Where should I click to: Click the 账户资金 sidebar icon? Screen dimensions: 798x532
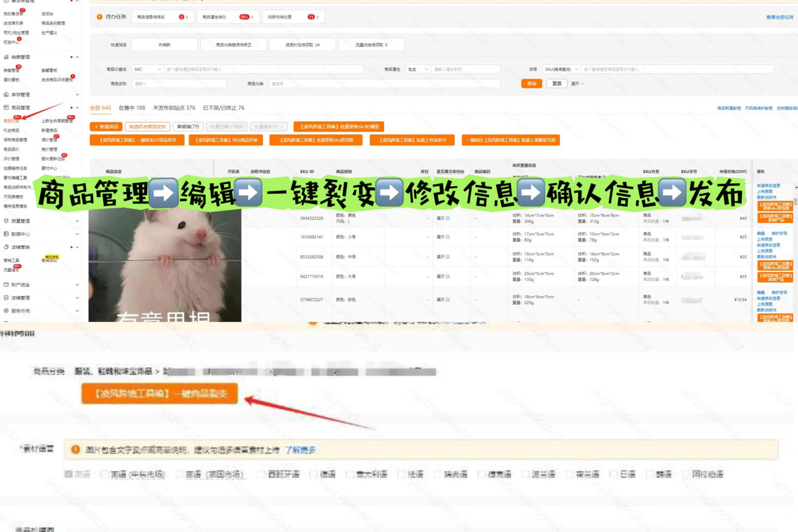[x=6, y=285]
